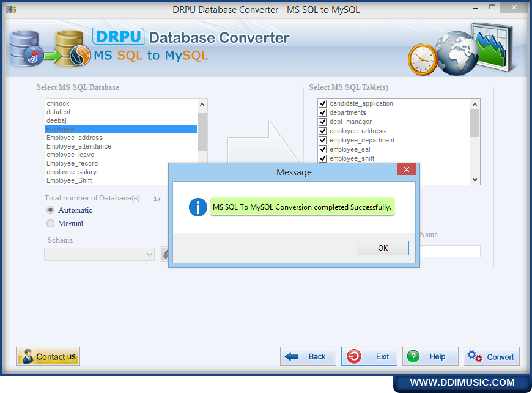Screen dimensions: 532x393
Task: Uncheck the employee_department table checkbox
Action: click(x=323, y=140)
